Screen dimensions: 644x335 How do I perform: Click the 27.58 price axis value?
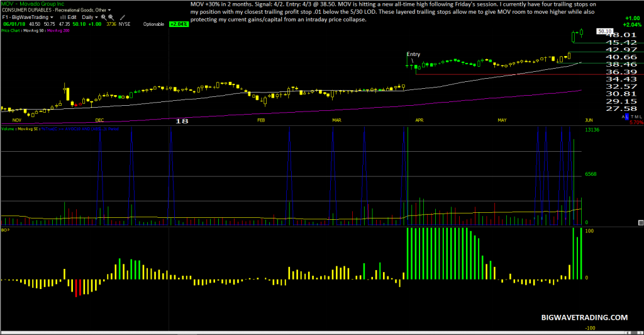[621, 108]
